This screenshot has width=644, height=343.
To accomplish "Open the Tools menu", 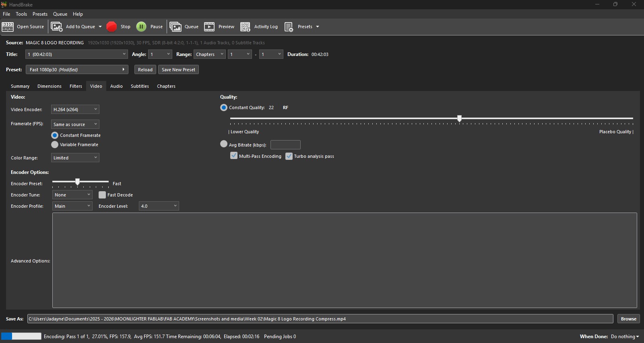I will (x=21, y=14).
